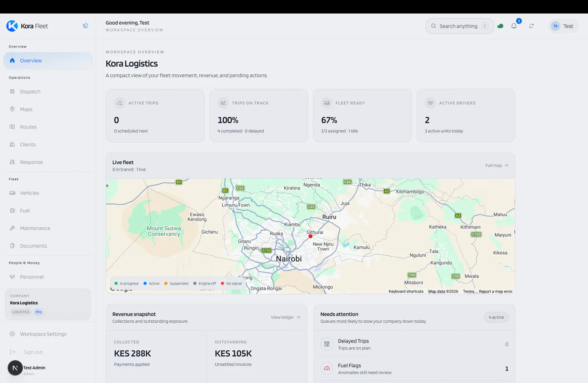Open the Fuel Flags row

tap(415, 369)
